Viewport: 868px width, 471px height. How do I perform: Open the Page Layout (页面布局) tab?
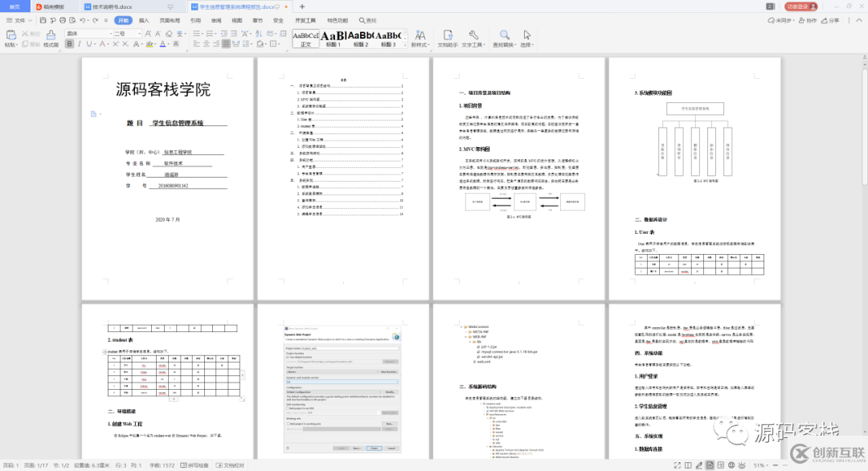point(170,20)
